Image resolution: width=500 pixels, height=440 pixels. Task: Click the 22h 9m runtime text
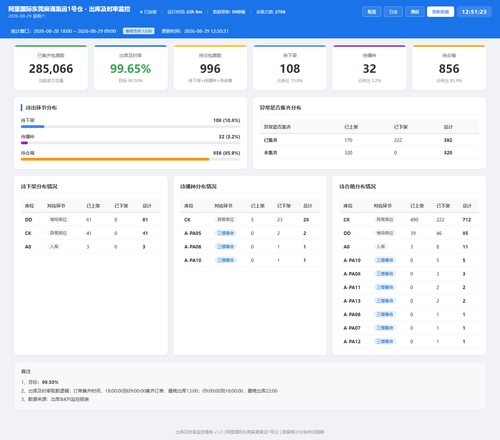[x=194, y=12]
